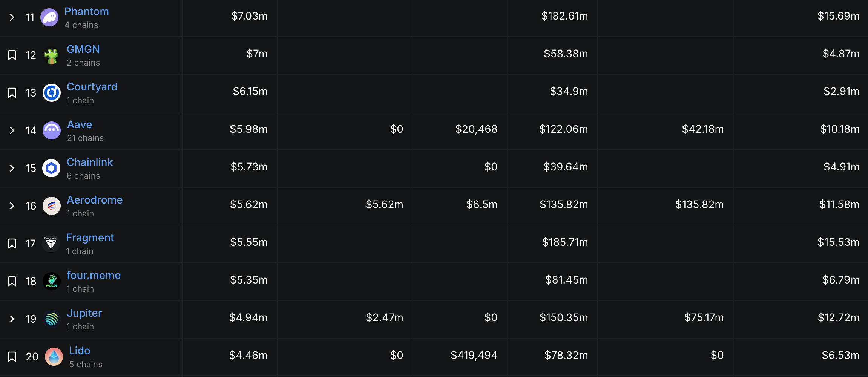Viewport: 868px width, 377px height.
Task: Click the Lido droplet logo icon
Action: pyautogui.click(x=54, y=357)
